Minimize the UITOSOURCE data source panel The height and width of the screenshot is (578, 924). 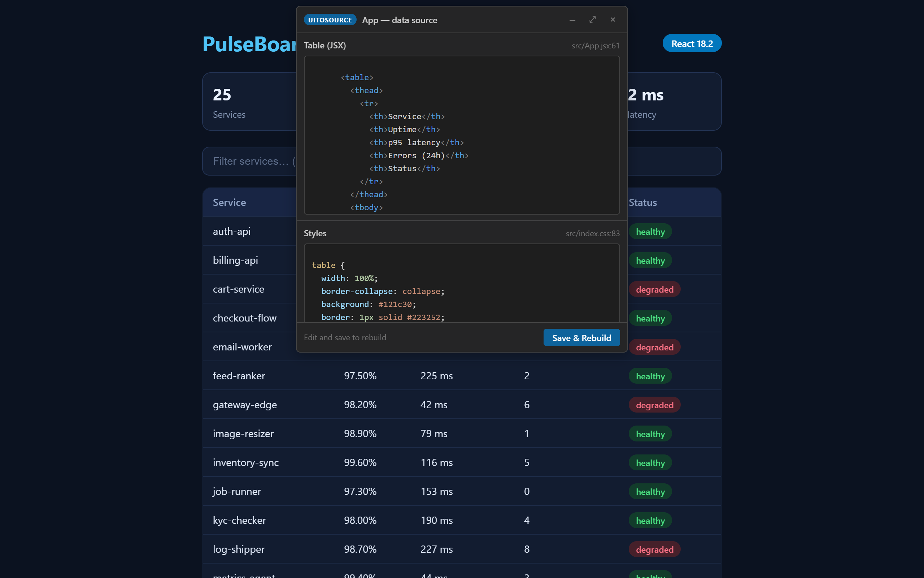click(x=572, y=20)
